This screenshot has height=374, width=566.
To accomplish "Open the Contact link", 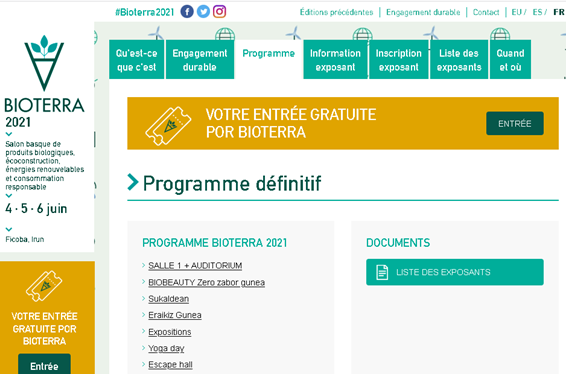I will coord(486,12).
